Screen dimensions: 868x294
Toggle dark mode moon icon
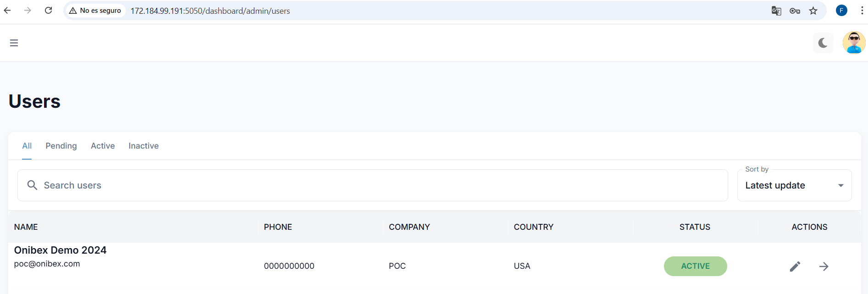[x=823, y=43]
